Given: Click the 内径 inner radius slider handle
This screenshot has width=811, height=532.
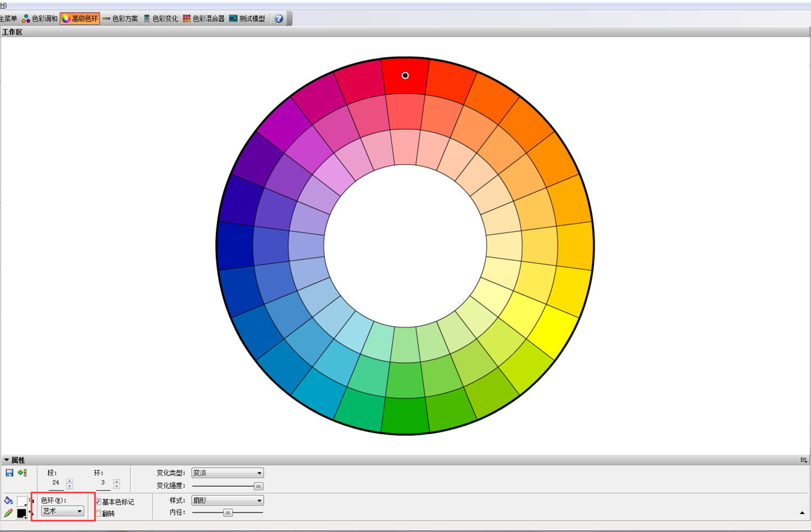Looking at the screenshot, I should 228,513.
